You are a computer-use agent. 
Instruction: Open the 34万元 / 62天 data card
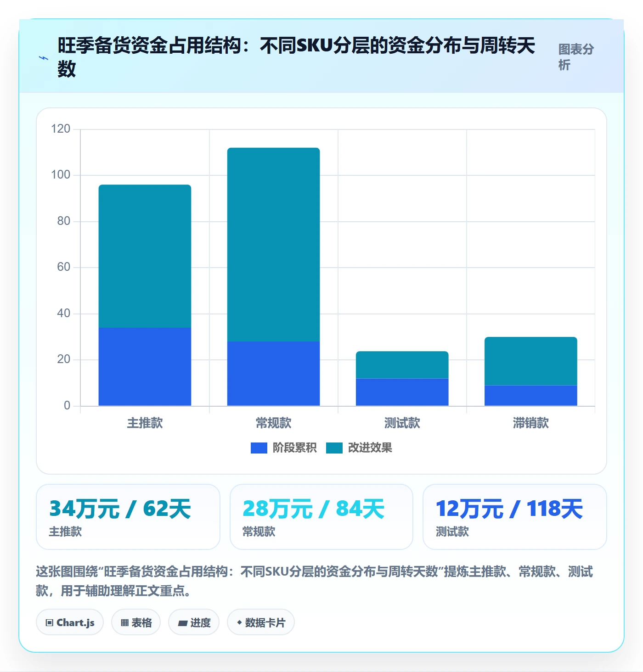pyautogui.click(x=128, y=517)
